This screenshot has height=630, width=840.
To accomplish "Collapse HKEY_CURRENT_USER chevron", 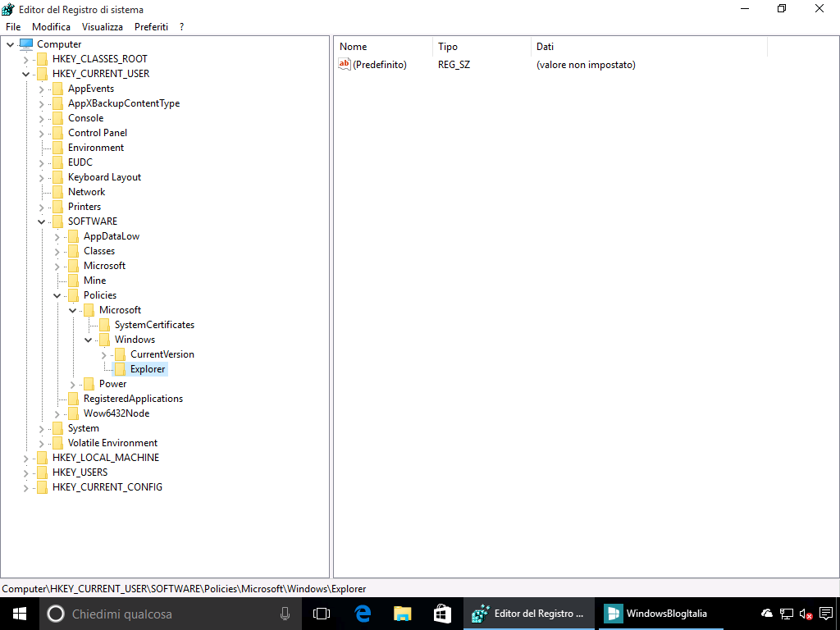I will (25, 74).
